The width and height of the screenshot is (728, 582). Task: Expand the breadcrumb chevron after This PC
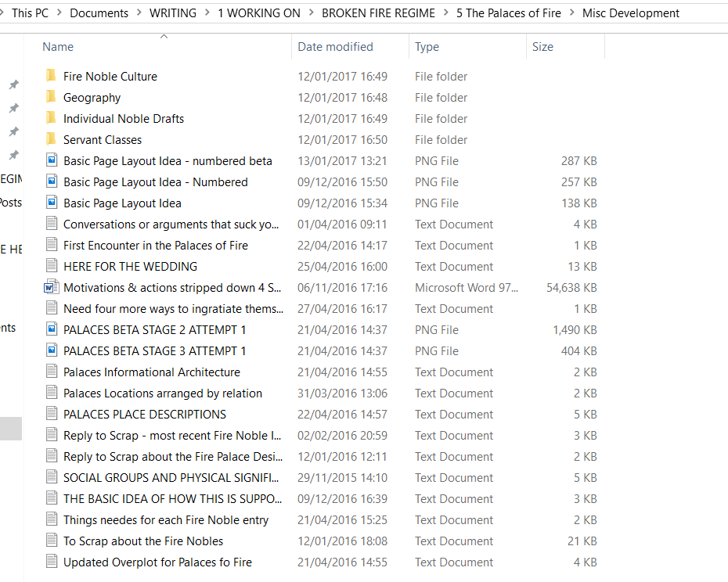59,13
